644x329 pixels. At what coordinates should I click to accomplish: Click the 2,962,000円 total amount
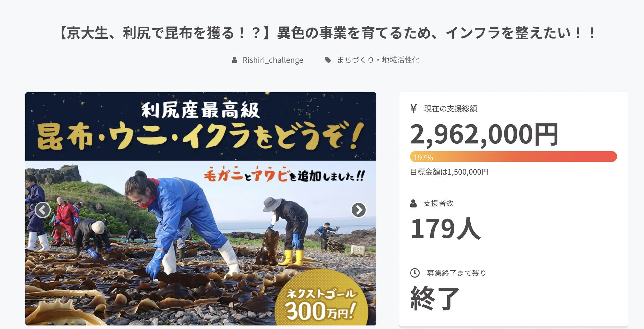(x=484, y=134)
